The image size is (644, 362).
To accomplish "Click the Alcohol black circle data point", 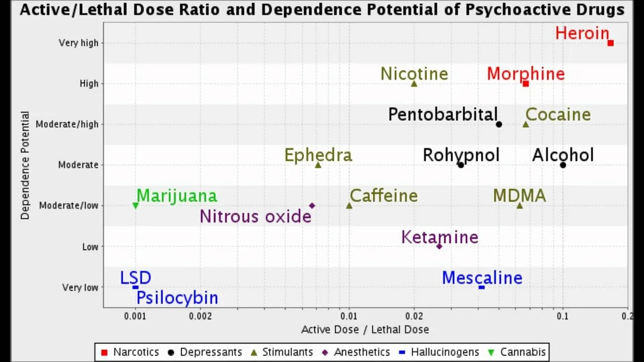I will [562, 165].
